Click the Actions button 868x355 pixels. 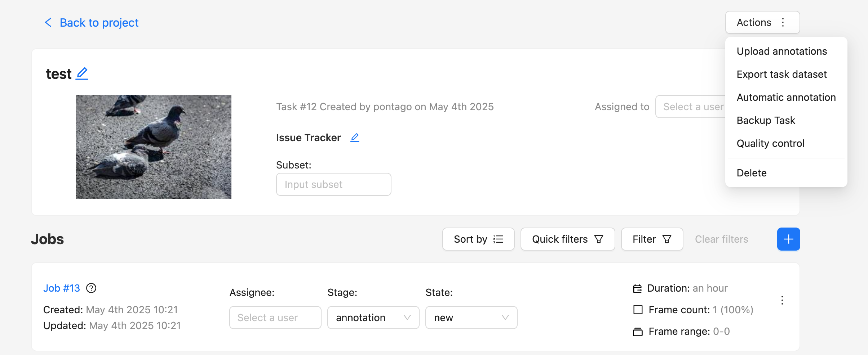coord(762,22)
